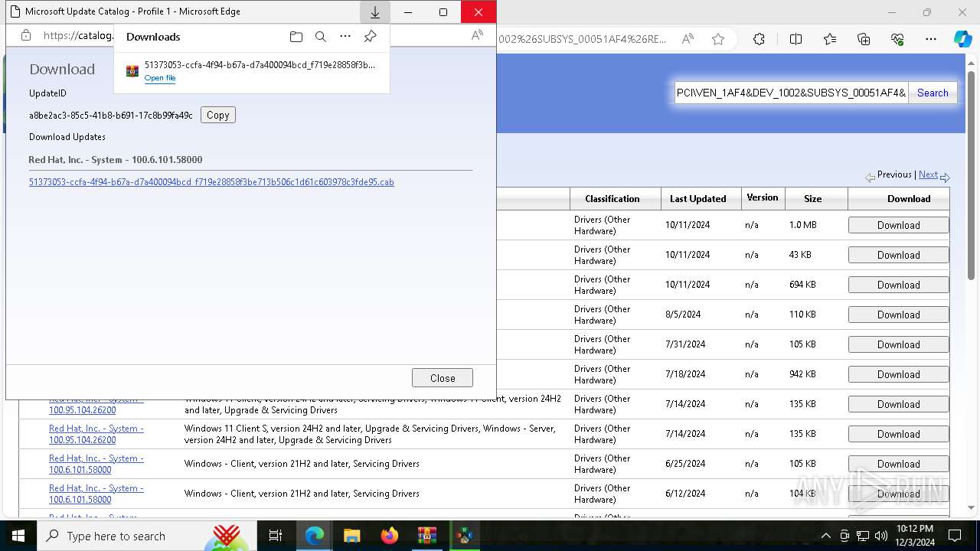Download the 694 KB driver
The height and width of the screenshot is (551, 980).
(898, 285)
